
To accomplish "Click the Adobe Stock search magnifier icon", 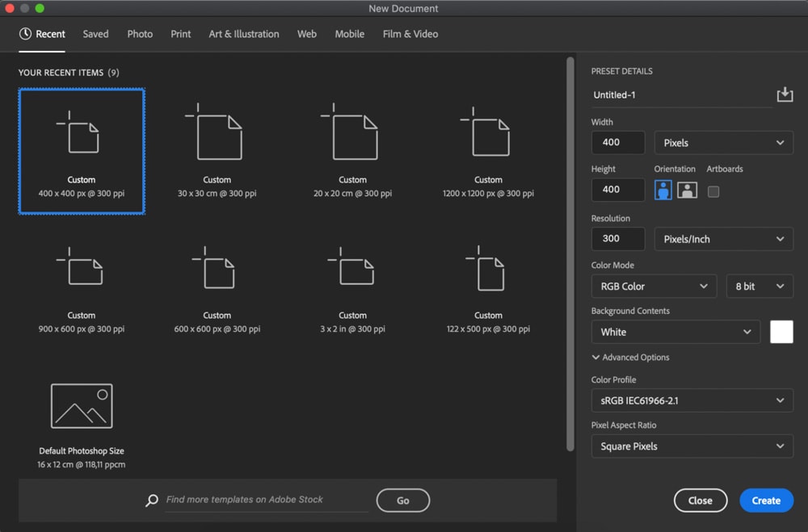I will point(150,500).
